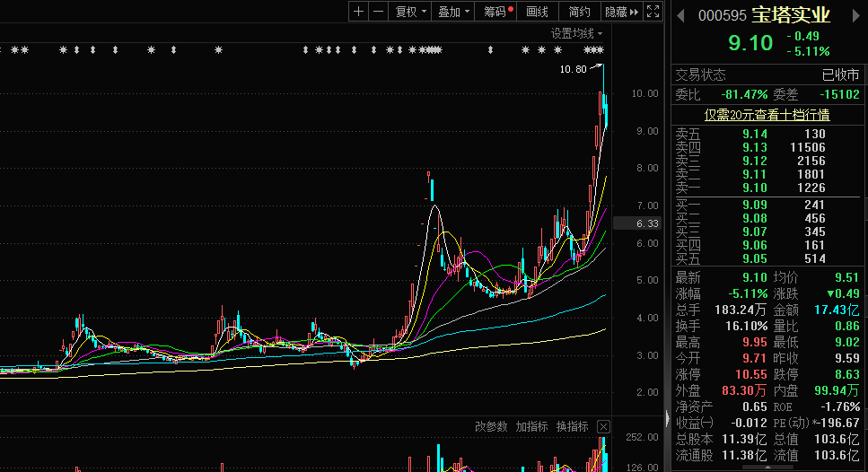Click the 10.80 high price marker
Image resolution: width=868 pixels, height=472 pixels.
(573, 69)
